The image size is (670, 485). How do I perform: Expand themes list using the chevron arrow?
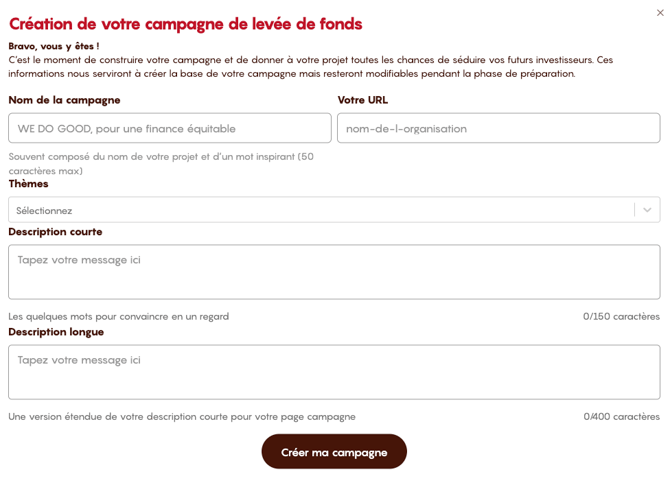[647, 210]
